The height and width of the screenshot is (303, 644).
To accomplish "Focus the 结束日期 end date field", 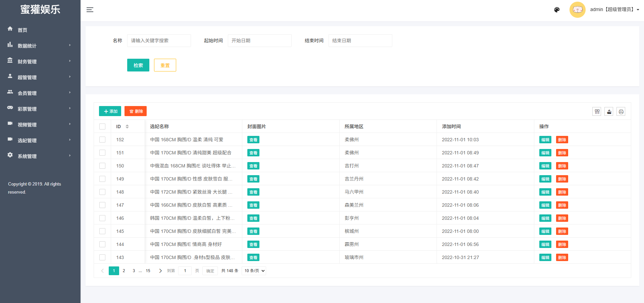I will pos(360,41).
